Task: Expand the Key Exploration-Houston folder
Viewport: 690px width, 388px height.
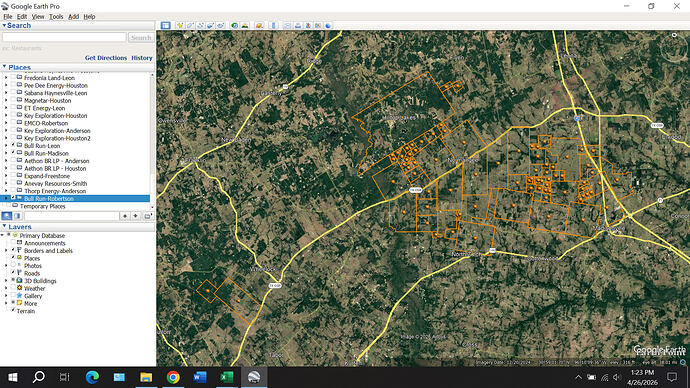Action: [x=6, y=115]
